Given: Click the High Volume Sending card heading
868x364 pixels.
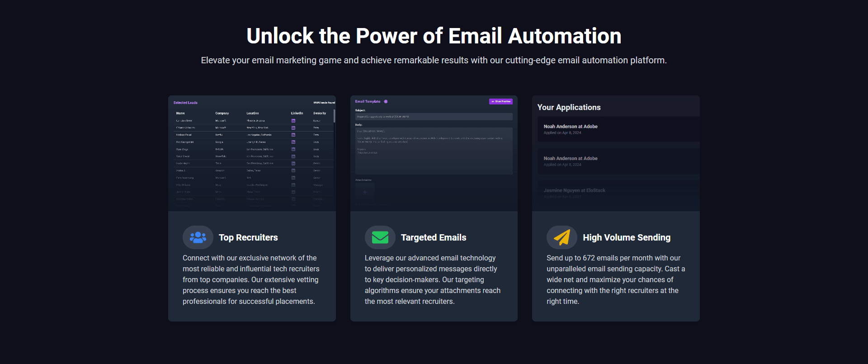Looking at the screenshot, I should click(x=627, y=237).
